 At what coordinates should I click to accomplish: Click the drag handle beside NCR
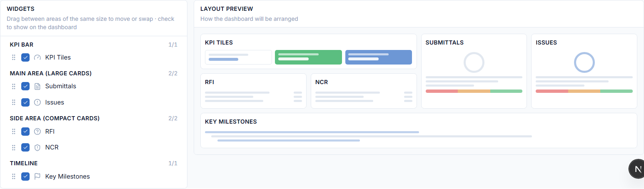[x=14, y=147]
